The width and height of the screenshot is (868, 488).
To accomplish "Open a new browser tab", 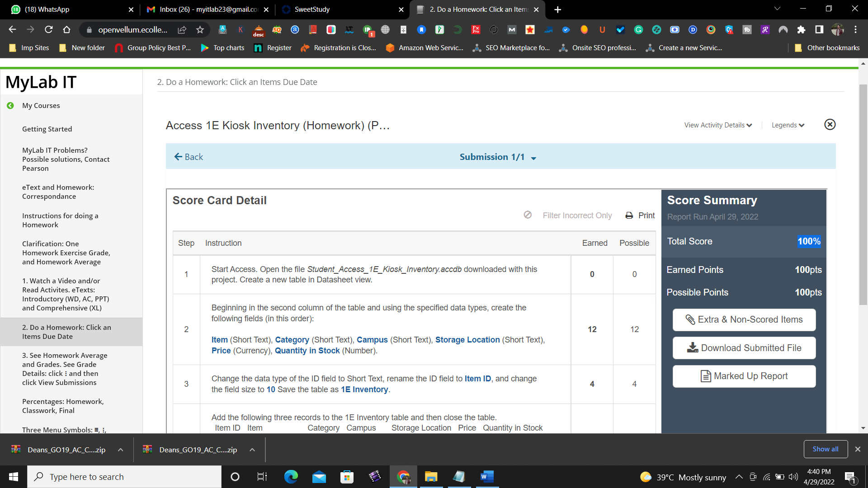I will (557, 9).
